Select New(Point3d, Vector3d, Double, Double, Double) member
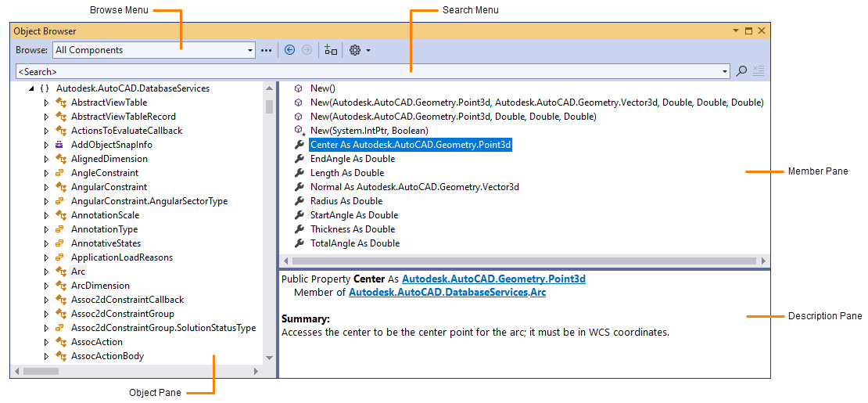This screenshot has height=403, width=868. [x=537, y=103]
